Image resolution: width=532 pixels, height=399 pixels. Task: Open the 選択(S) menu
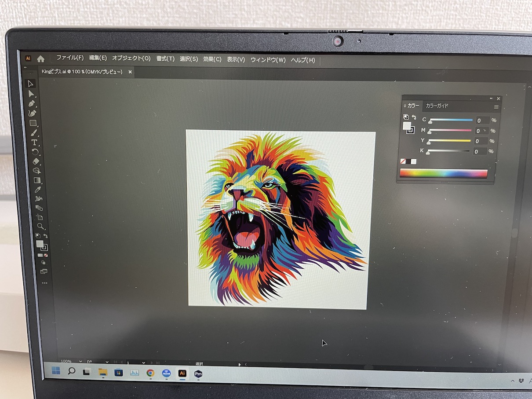tap(189, 59)
